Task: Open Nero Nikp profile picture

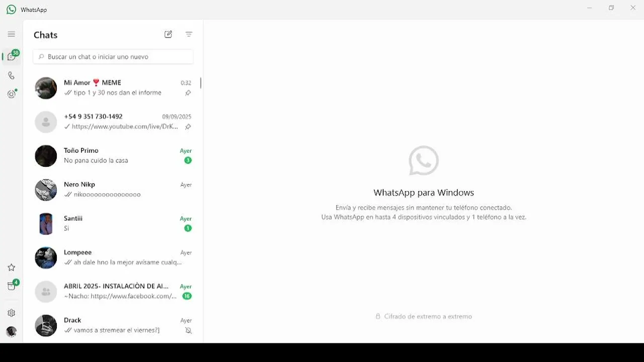Action: click(46, 190)
